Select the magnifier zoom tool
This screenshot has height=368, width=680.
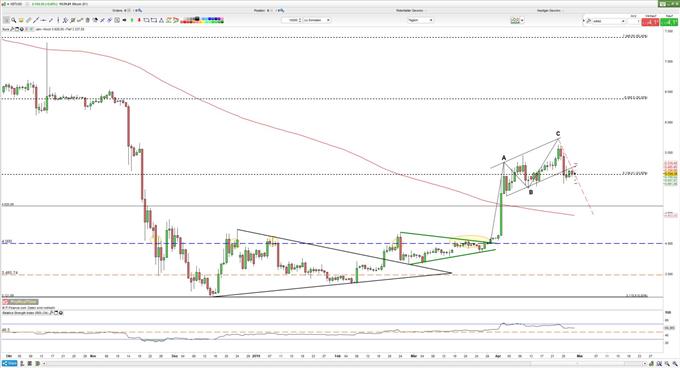pyautogui.click(x=13, y=20)
